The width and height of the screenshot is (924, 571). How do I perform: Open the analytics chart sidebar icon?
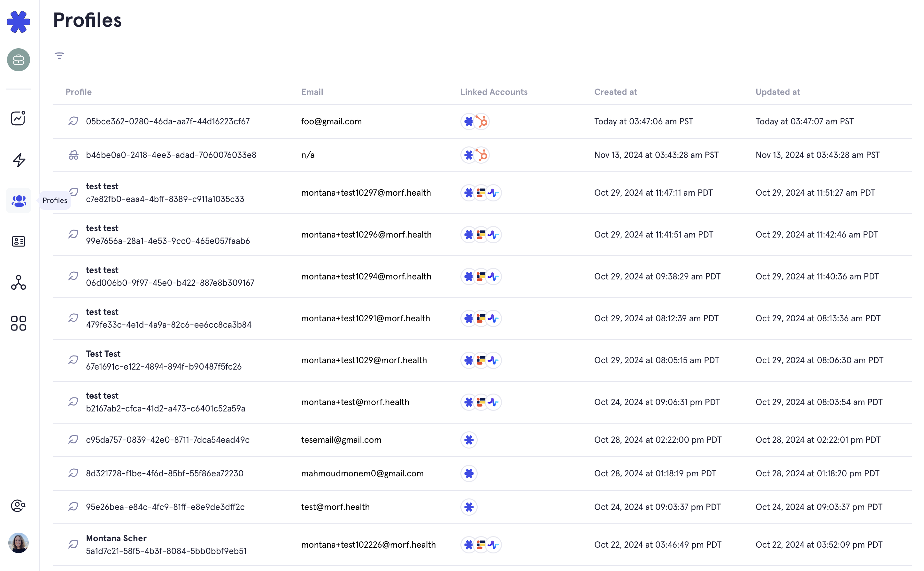tap(18, 118)
